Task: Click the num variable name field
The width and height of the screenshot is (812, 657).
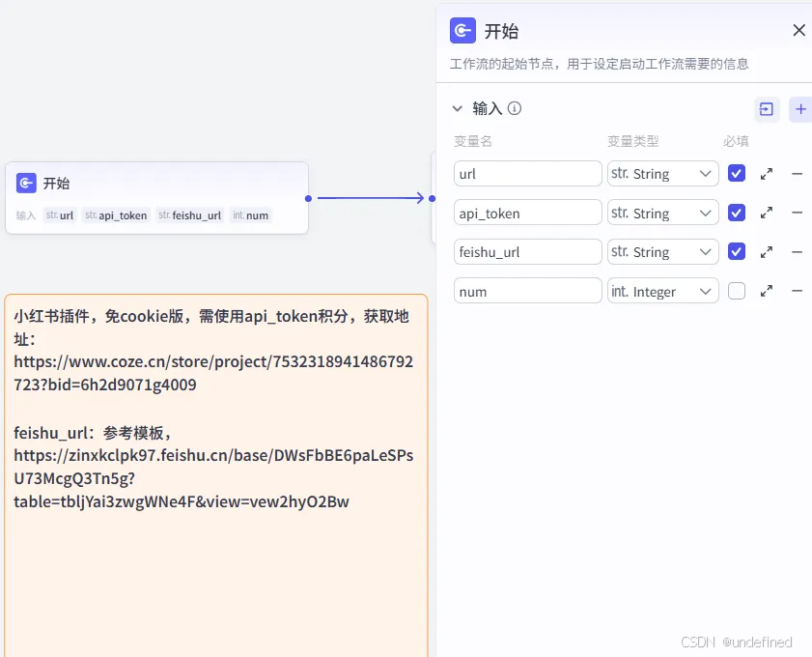Action: pos(528,291)
